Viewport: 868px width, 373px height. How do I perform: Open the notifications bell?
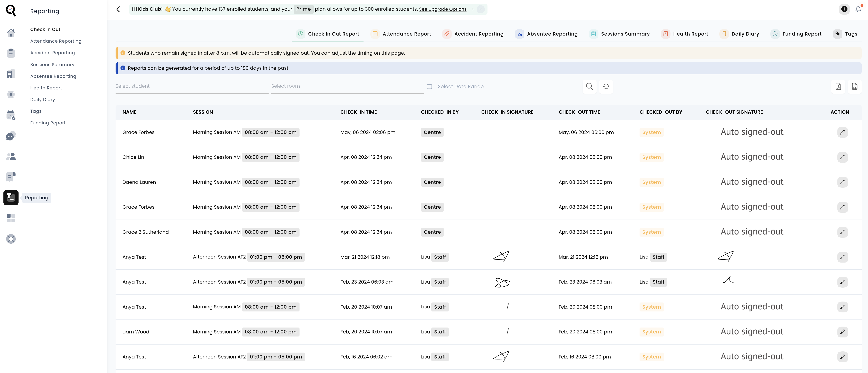pos(858,9)
